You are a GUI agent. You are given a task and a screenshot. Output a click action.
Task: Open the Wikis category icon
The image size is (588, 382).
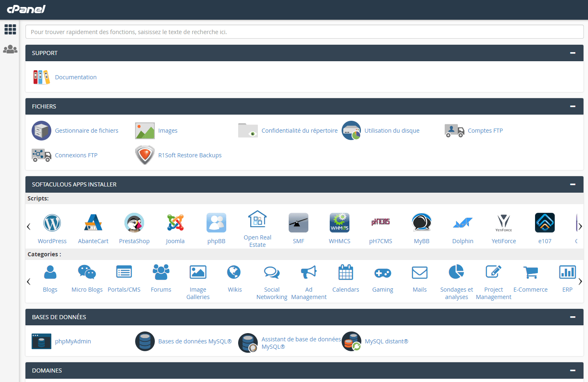pyautogui.click(x=234, y=272)
